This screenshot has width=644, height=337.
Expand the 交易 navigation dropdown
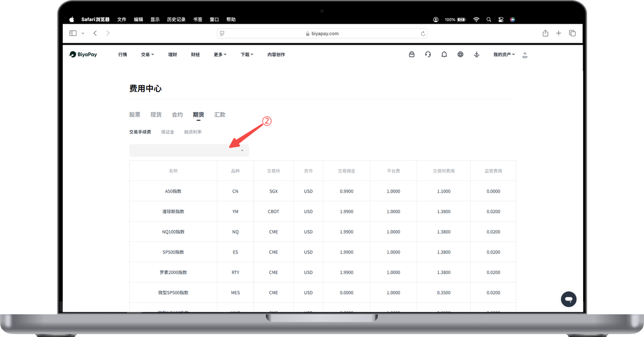click(x=147, y=54)
